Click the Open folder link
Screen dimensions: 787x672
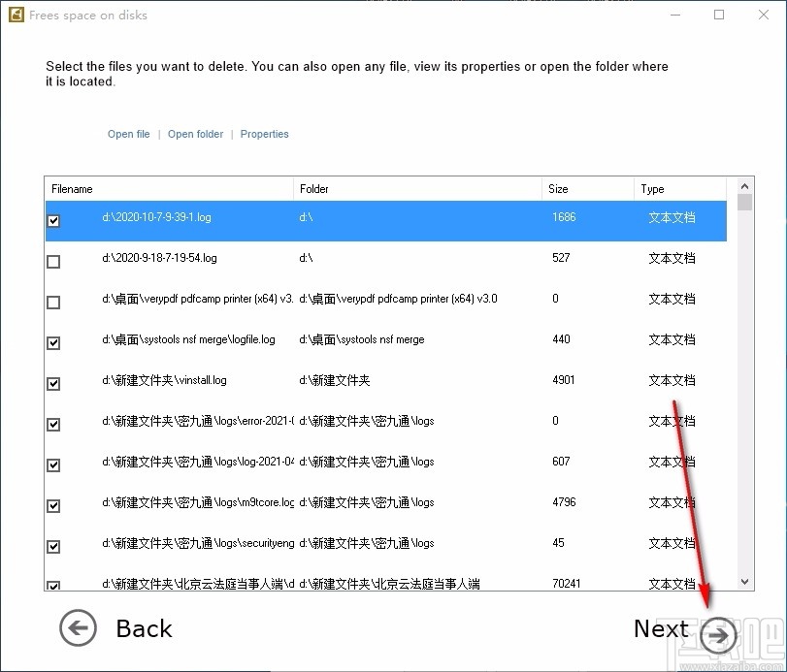pos(195,134)
